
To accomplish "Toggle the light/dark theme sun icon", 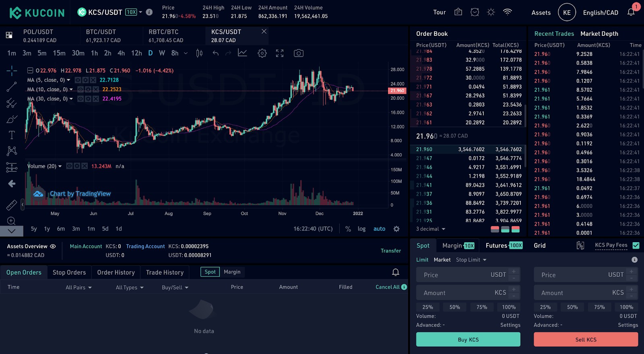I will (x=491, y=12).
